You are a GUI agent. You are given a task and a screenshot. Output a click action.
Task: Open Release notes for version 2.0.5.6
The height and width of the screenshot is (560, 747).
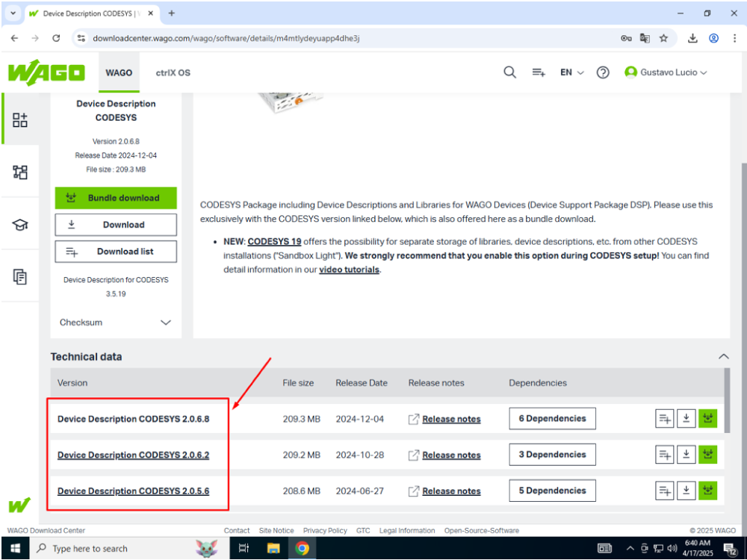(451, 491)
